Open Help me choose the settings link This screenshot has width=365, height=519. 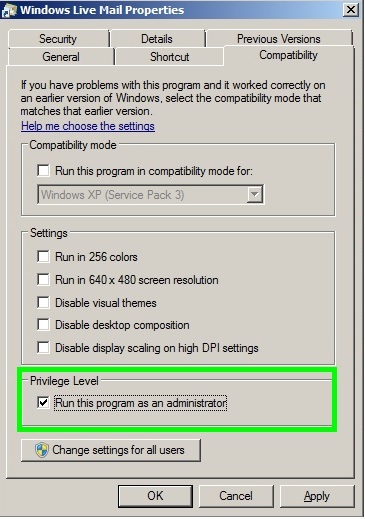(x=88, y=126)
